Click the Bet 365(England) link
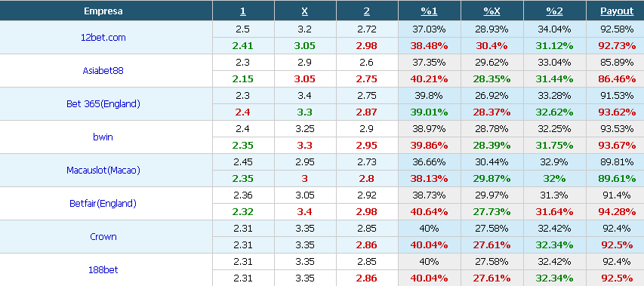Viewport: 644px width, 286px height. (103, 104)
